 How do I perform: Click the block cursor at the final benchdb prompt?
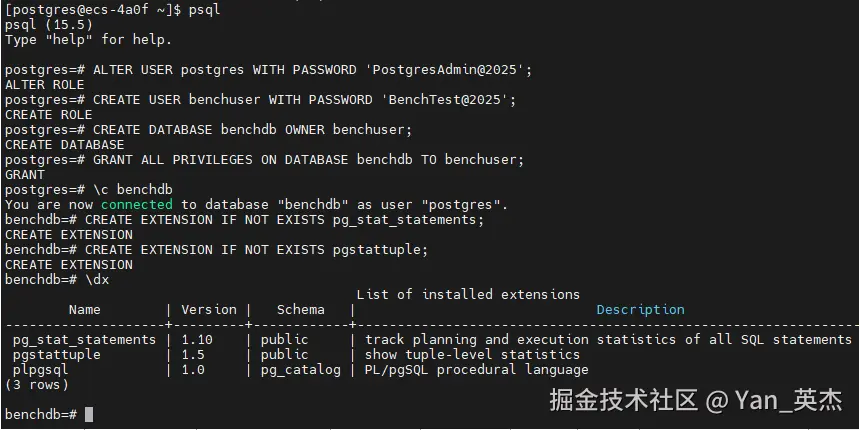tap(89, 414)
